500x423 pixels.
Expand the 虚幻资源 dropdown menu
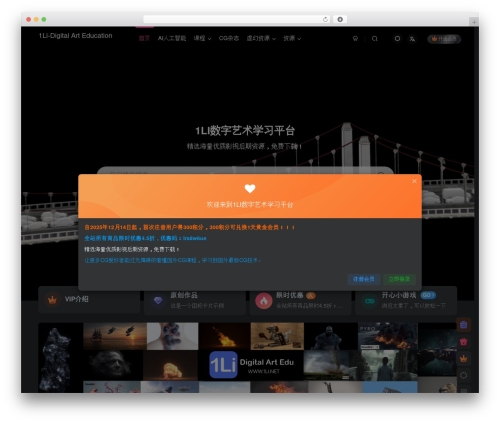tap(261, 38)
